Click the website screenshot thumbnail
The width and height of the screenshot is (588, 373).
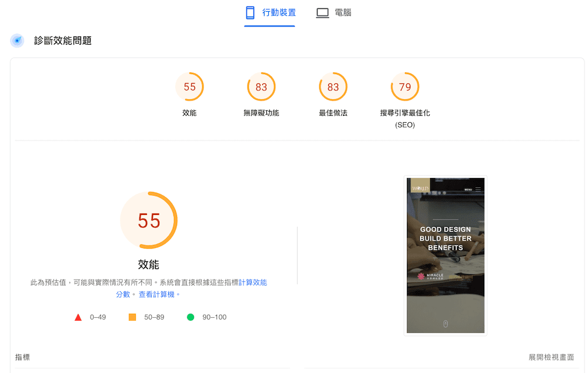[x=446, y=256]
